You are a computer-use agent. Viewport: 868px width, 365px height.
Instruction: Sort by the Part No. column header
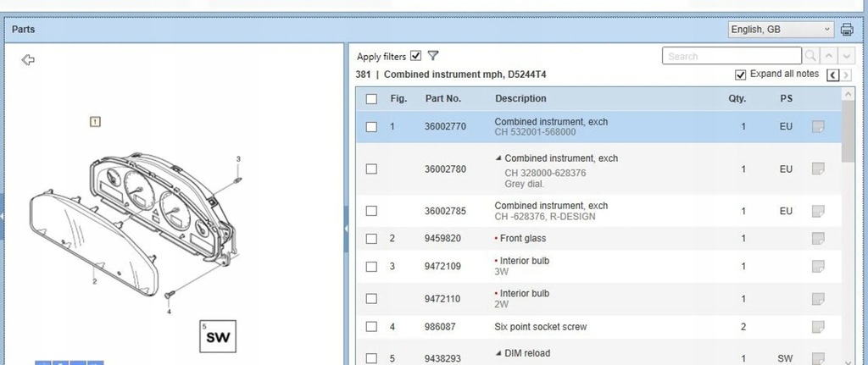442,99
